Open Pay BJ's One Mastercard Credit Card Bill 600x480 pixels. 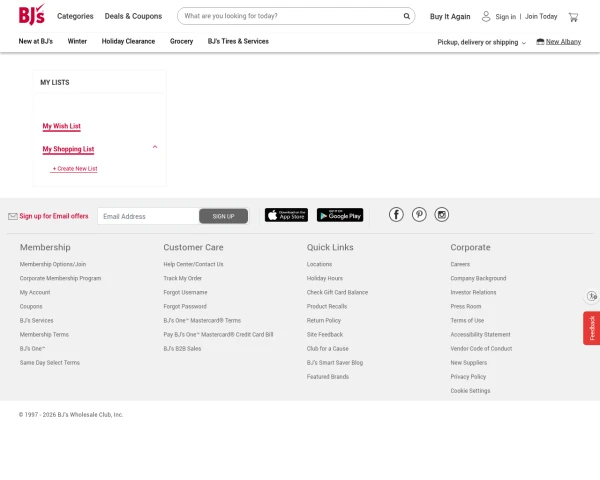click(218, 335)
